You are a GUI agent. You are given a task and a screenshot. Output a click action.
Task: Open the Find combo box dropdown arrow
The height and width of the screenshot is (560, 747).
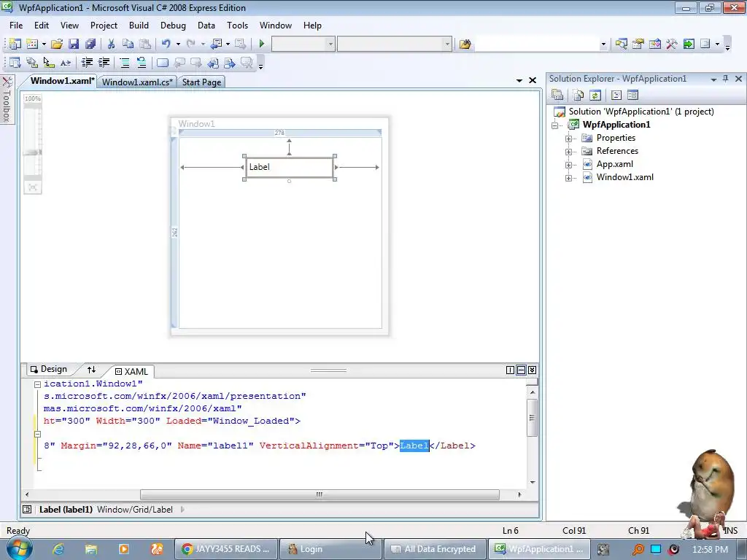pyautogui.click(x=603, y=44)
